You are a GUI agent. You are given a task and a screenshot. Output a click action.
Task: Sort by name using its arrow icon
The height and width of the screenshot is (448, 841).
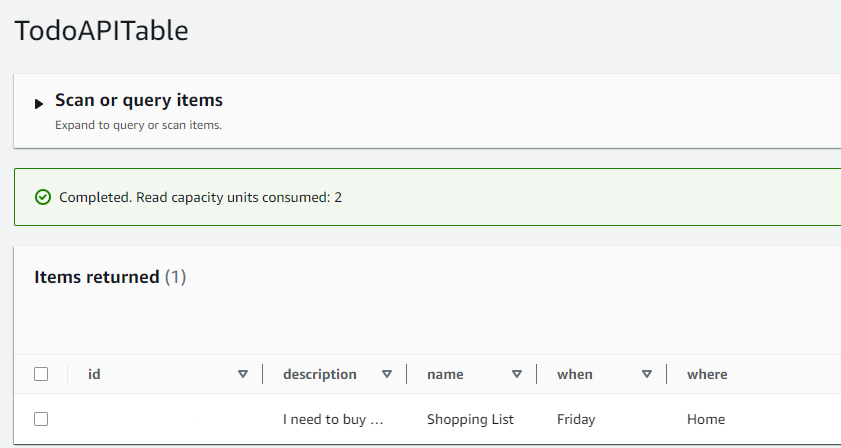(x=517, y=374)
